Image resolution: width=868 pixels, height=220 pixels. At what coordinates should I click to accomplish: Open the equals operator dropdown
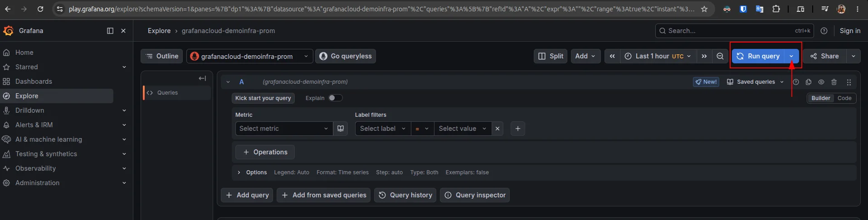[422, 129]
